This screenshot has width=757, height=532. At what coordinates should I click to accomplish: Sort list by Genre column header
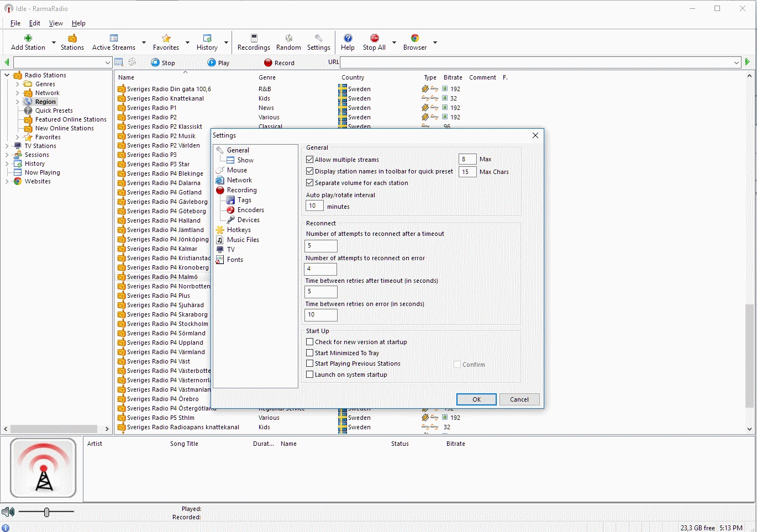click(267, 77)
